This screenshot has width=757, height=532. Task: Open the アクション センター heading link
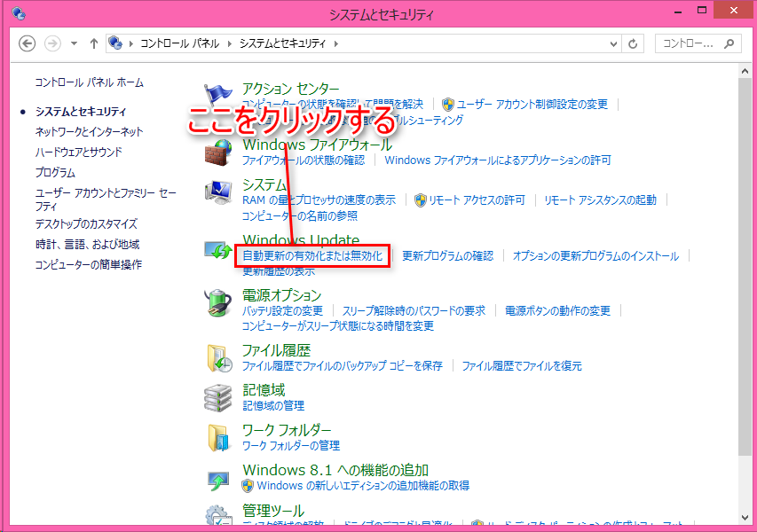(x=290, y=89)
